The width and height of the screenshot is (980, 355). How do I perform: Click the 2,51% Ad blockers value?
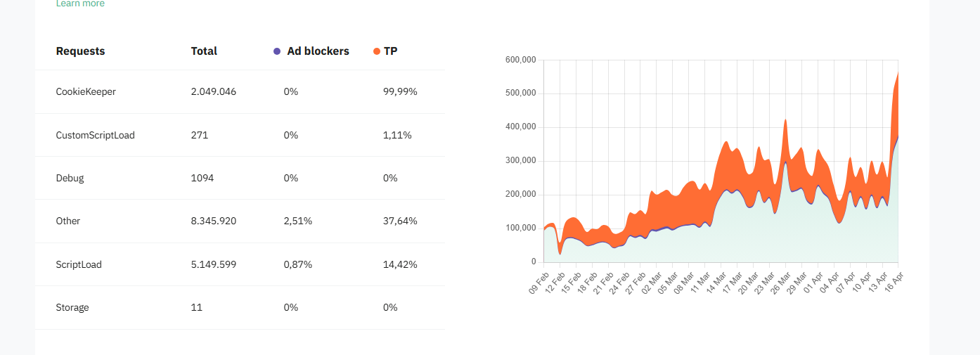pyautogui.click(x=298, y=221)
